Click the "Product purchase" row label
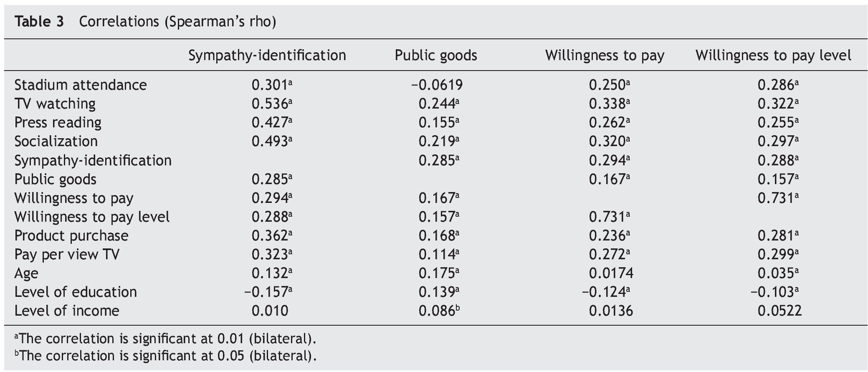868x372 pixels. tap(71, 235)
